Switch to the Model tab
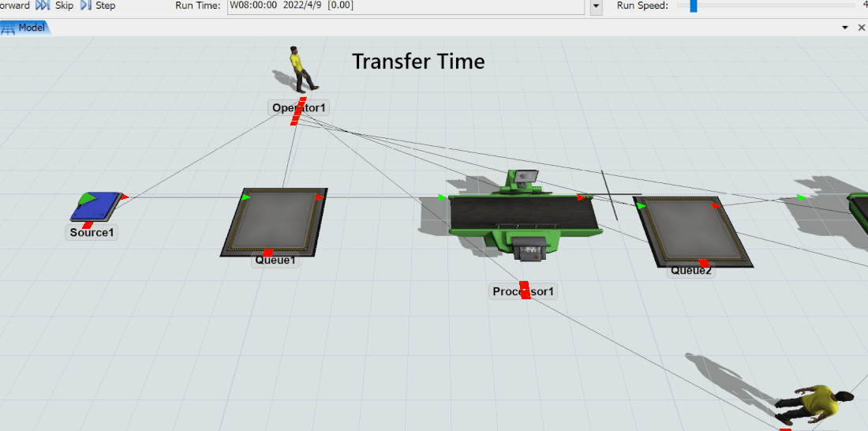This screenshot has height=431, width=868. tap(25, 28)
